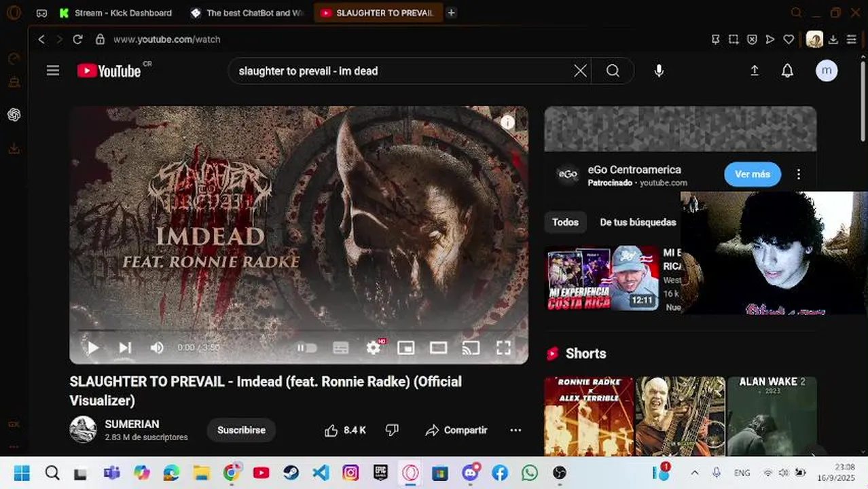Open Opera main menu logo
Image resolution: width=868 pixels, height=489 pixels.
click(x=13, y=13)
